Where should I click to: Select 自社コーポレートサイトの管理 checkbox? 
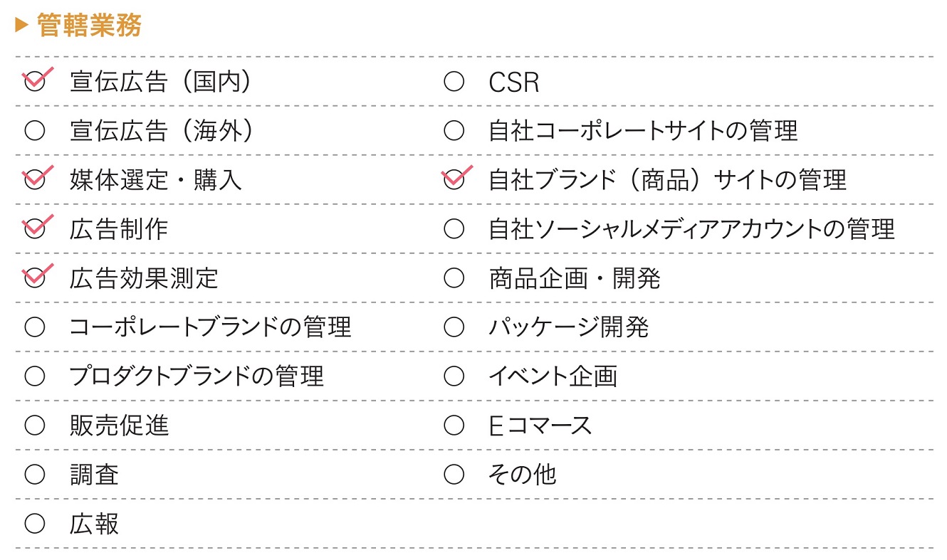coord(454,131)
